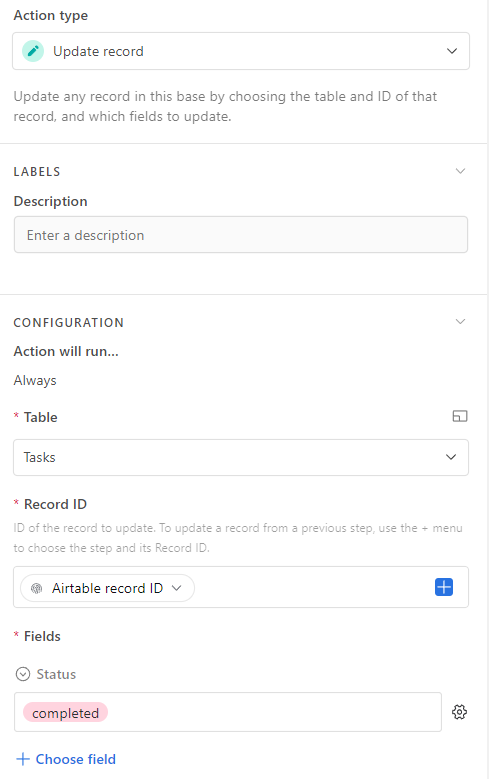Click empty area of Record ID field
The width and height of the screenshot is (489, 779).
[x=313, y=587]
